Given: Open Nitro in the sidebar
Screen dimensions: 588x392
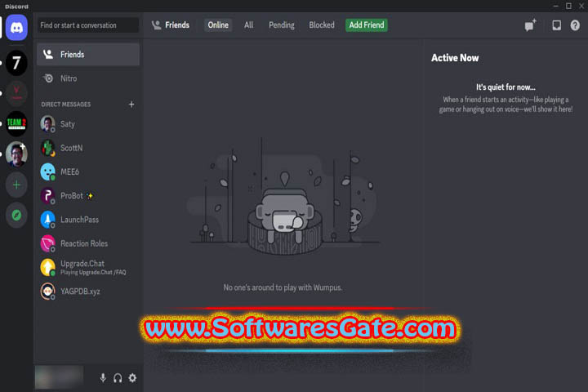Looking at the screenshot, I should [x=88, y=78].
